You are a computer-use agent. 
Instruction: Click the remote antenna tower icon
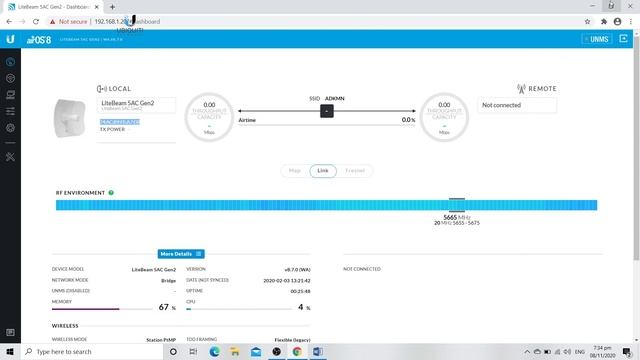coord(521,89)
